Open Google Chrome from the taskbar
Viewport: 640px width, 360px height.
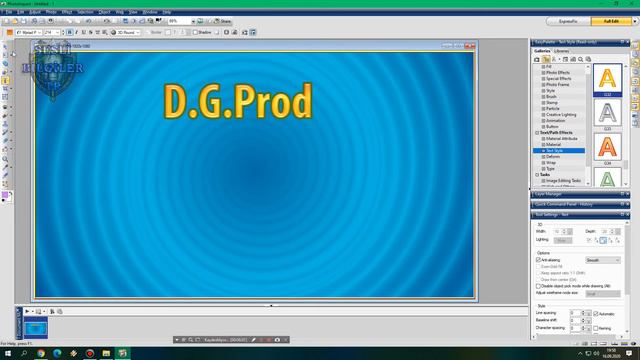click(41, 353)
